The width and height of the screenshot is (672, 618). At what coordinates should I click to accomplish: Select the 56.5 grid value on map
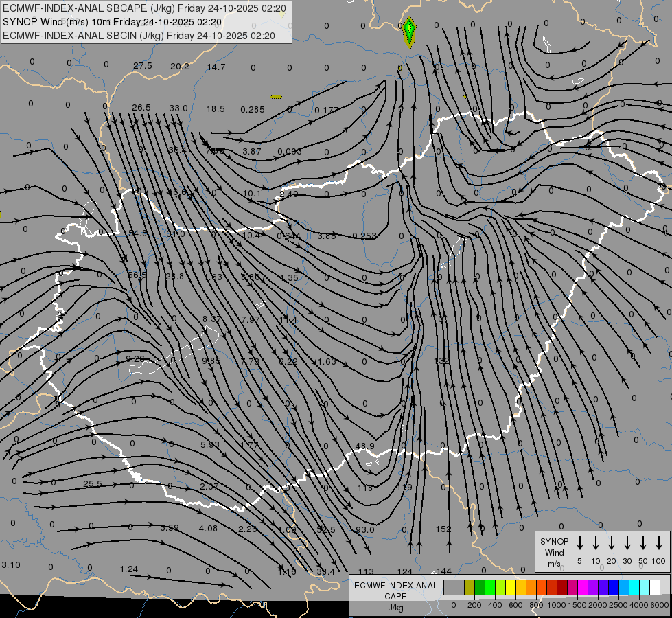click(x=137, y=275)
